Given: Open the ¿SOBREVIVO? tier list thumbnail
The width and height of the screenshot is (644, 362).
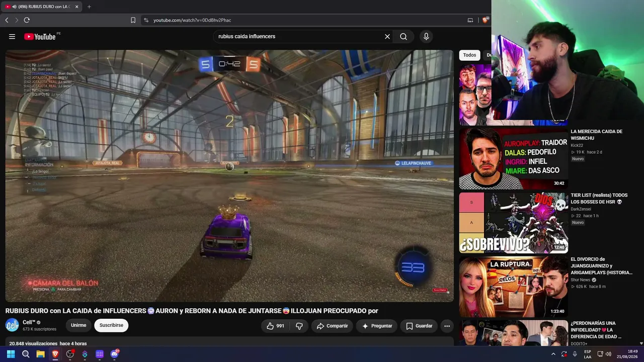Looking at the screenshot, I should 513,222.
